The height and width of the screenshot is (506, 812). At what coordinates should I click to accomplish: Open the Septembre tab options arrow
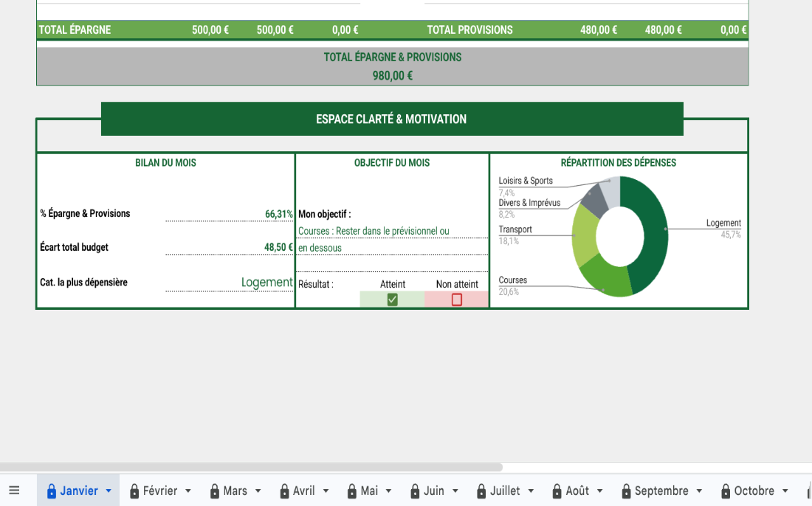point(701,491)
